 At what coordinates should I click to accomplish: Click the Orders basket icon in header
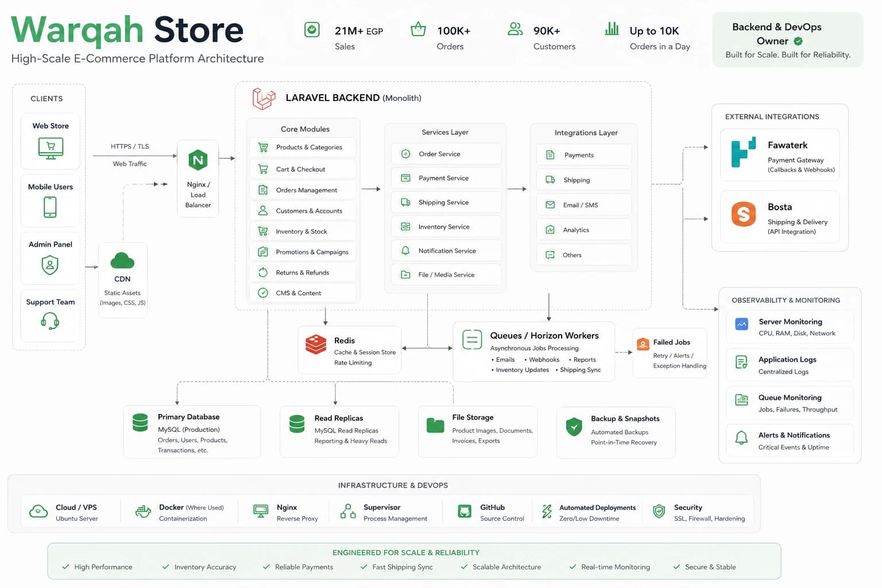click(418, 29)
